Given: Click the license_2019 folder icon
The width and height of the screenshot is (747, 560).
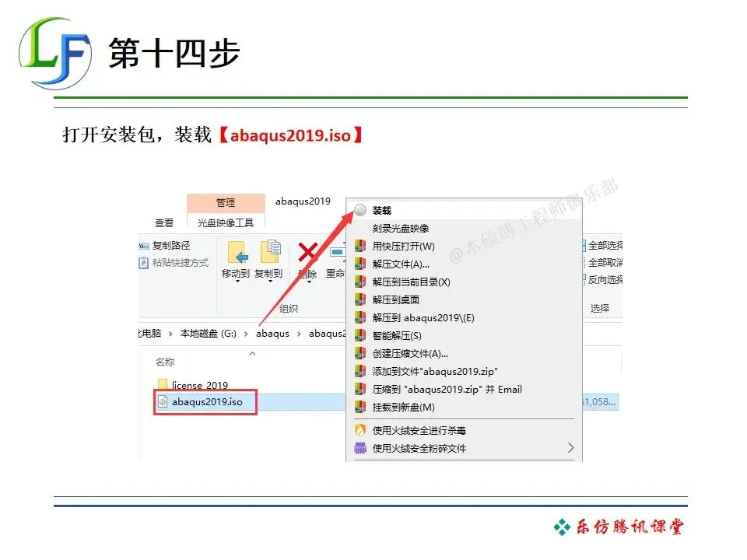Looking at the screenshot, I should [163, 384].
